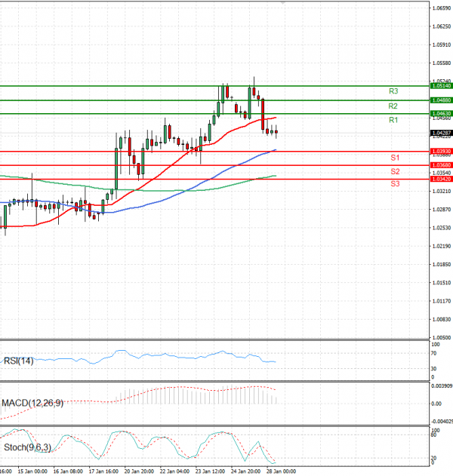Viewport: 453px width, 476px height.
Task: Click the MACD 0.003909 scale value
Action: click(x=442, y=385)
